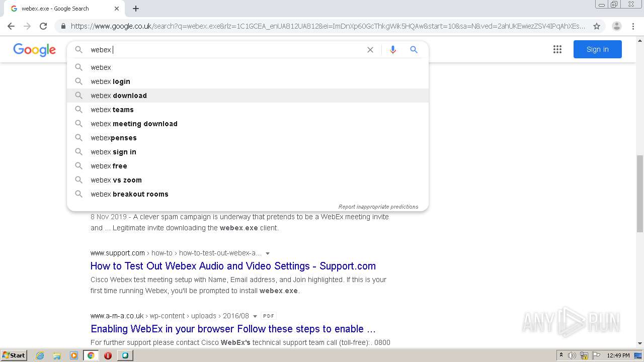Click in the Google search input
Screen dimensions: 644x362
click(x=226, y=50)
